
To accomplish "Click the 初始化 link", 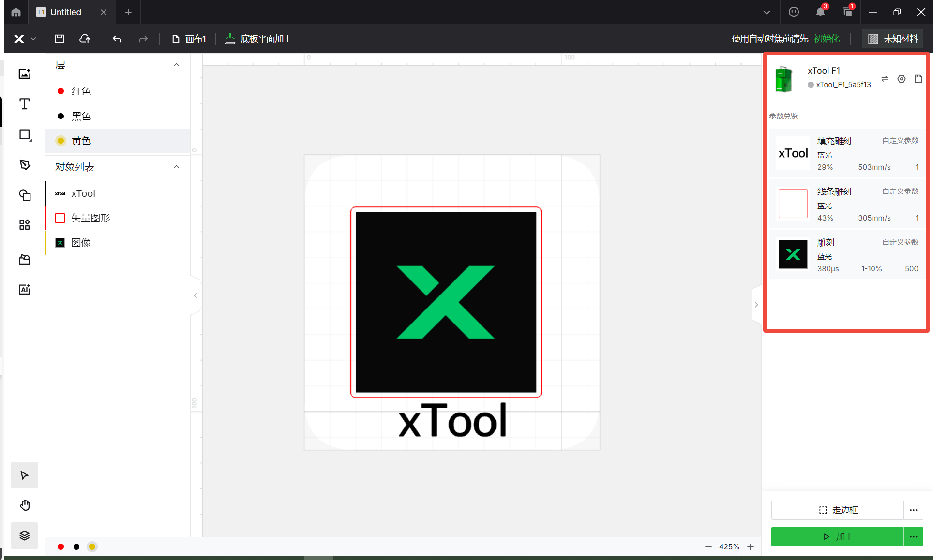I will click(827, 39).
